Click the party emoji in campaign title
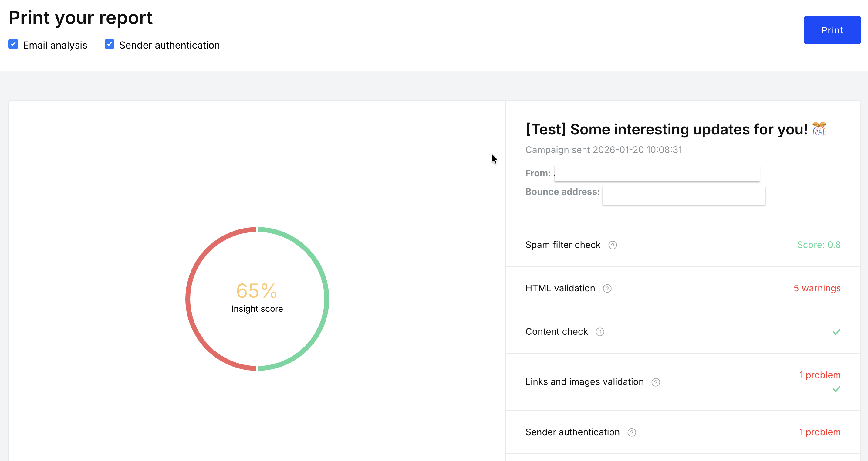 (819, 129)
